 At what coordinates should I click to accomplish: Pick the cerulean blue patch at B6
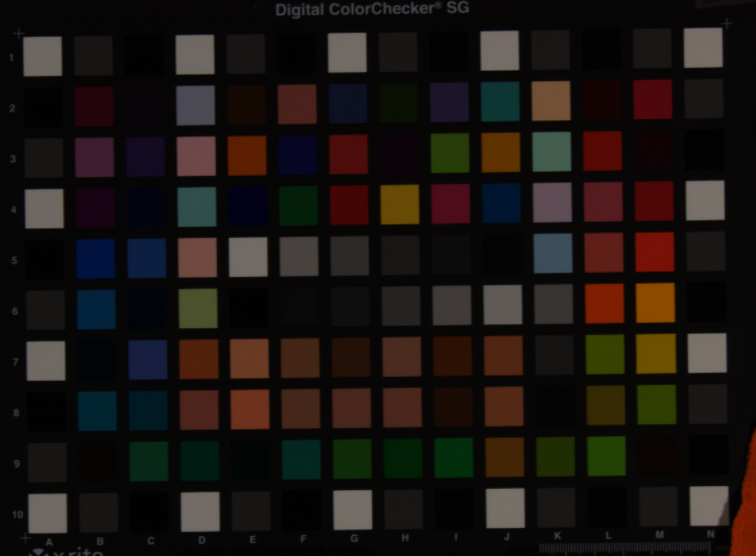click(x=96, y=309)
